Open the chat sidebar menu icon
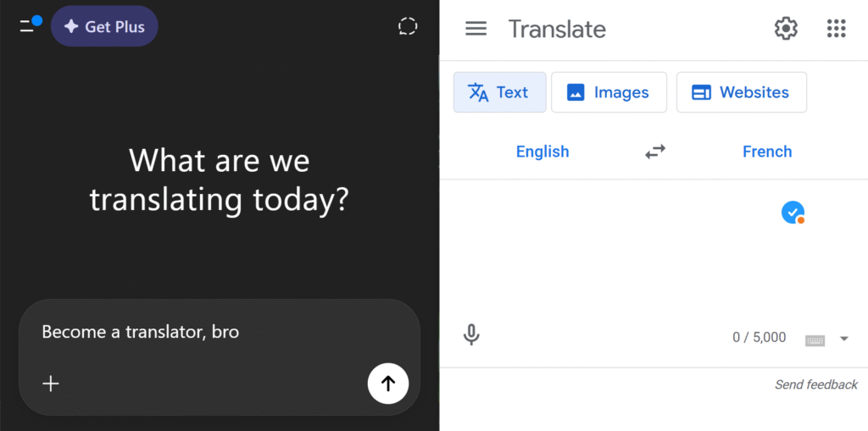 coord(29,26)
